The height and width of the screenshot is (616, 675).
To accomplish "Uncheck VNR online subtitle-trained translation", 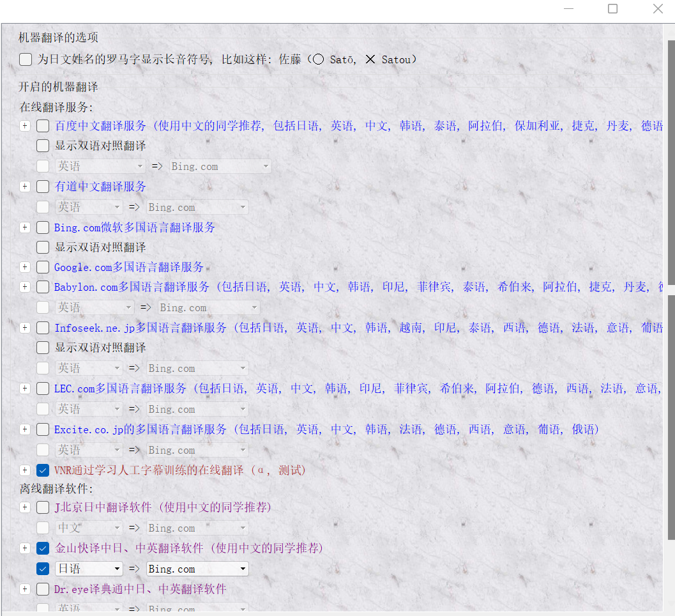I will [x=43, y=470].
